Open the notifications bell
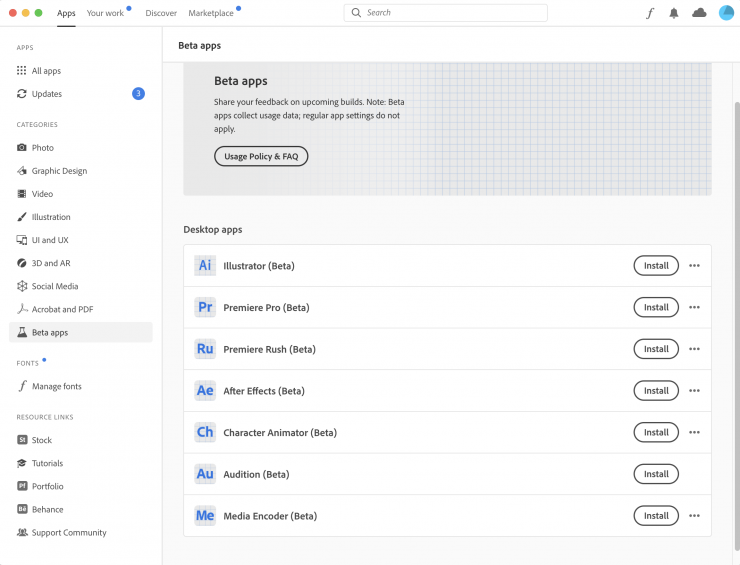 tap(674, 13)
